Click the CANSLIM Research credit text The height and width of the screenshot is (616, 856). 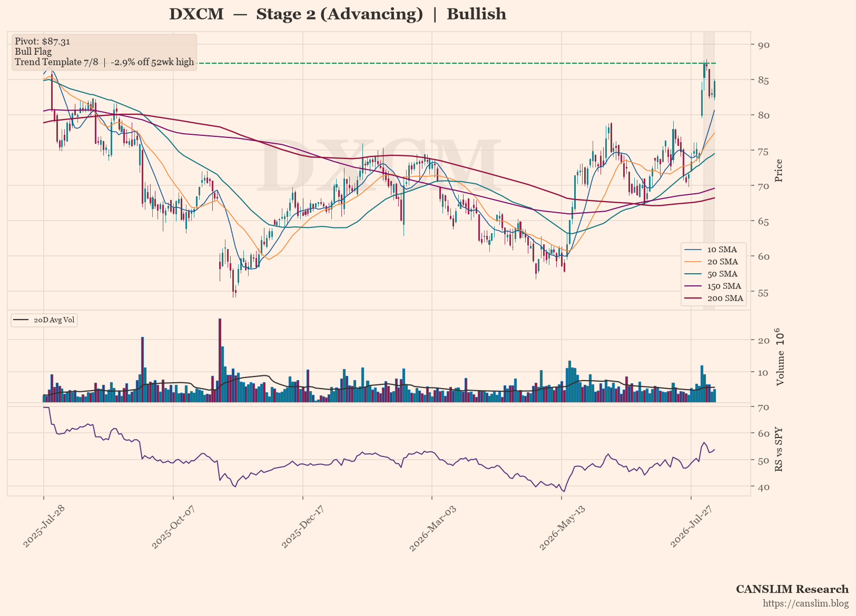pyautogui.click(x=792, y=589)
